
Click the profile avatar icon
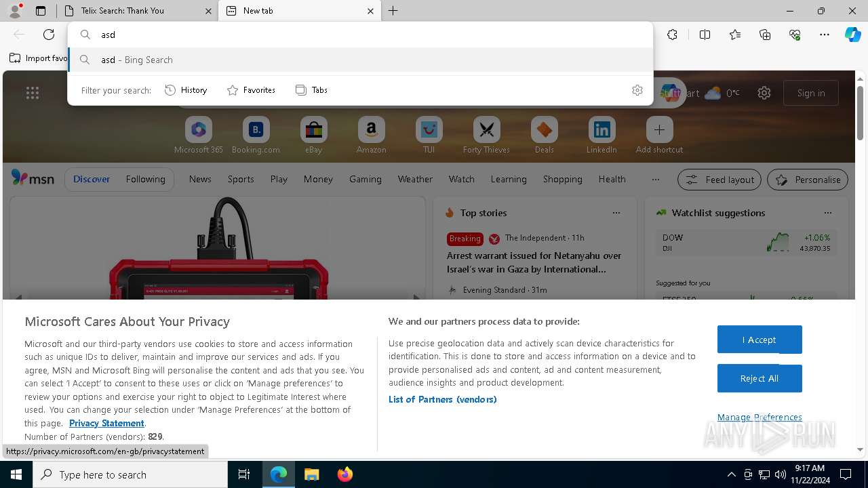[15, 11]
